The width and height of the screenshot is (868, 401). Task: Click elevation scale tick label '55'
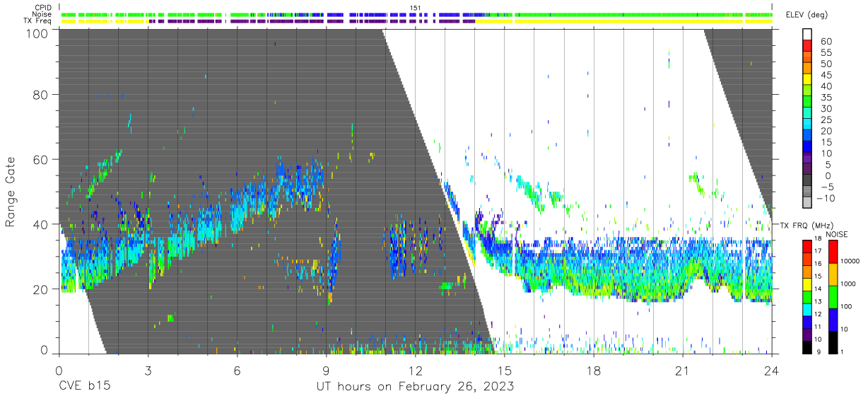826,52
